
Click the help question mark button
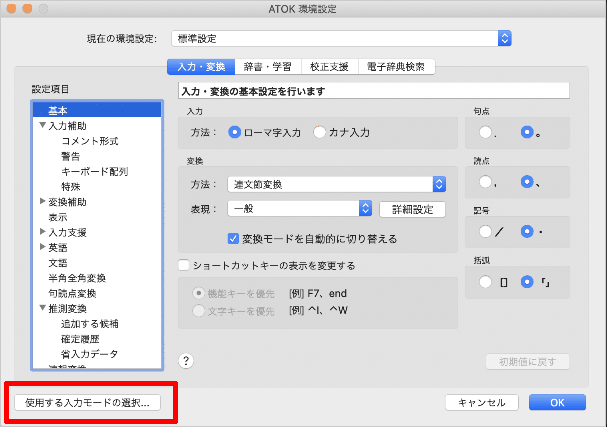(186, 361)
